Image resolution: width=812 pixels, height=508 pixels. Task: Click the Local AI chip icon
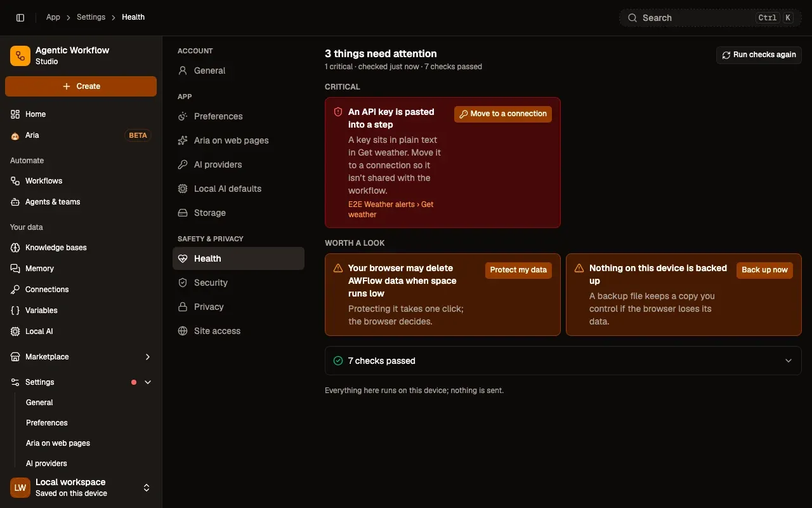pos(15,331)
